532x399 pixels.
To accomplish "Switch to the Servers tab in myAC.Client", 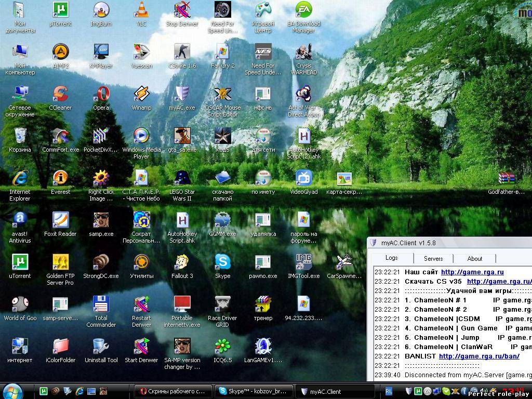I will [x=433, y=259].
